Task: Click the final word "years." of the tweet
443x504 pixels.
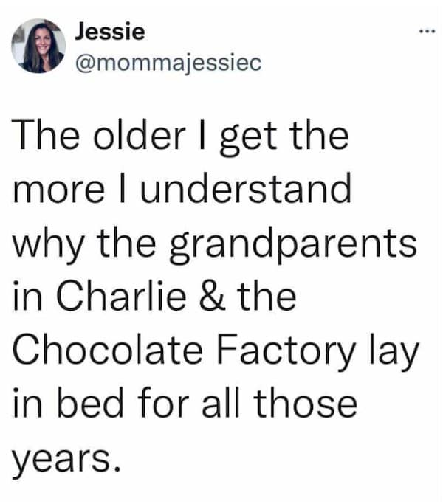Action: pyautogui.click(x=66, y=459)
